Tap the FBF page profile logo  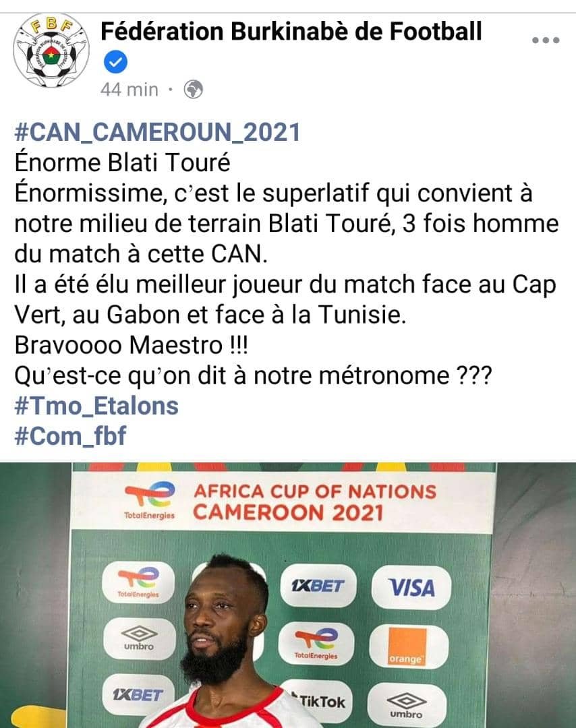[x=51, y=50]
